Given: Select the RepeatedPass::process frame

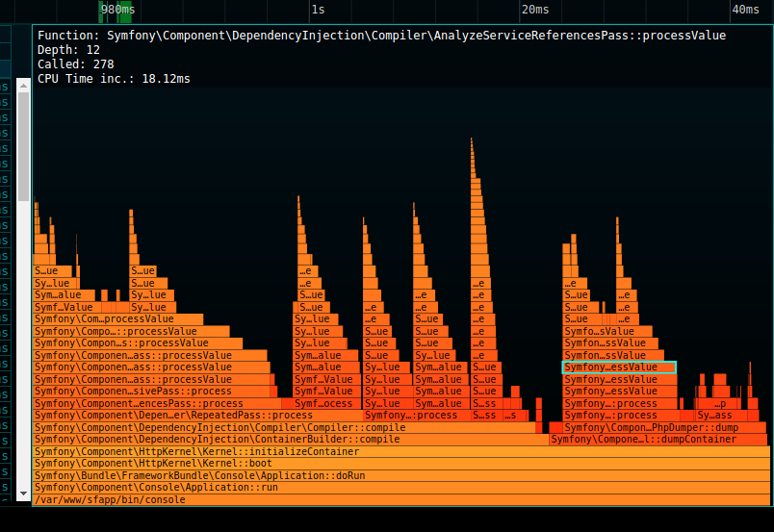Looking at the screenshot, I should [197, 416].
